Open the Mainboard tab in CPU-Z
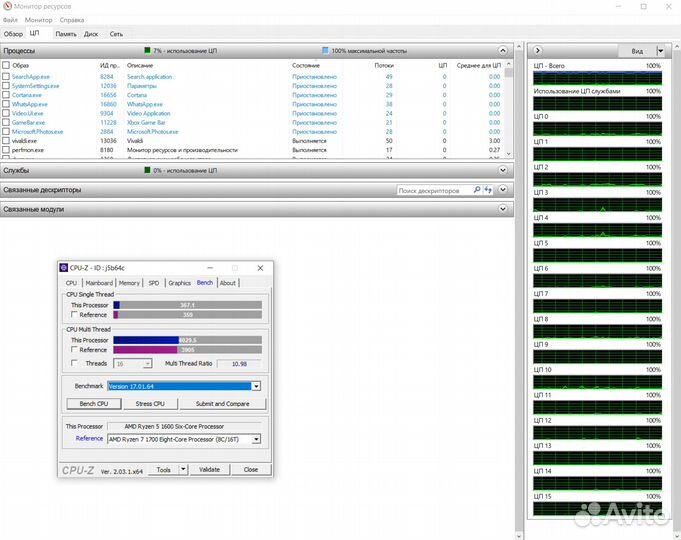The height and width of the screenshot is (540, 681). tap(99, 283)
